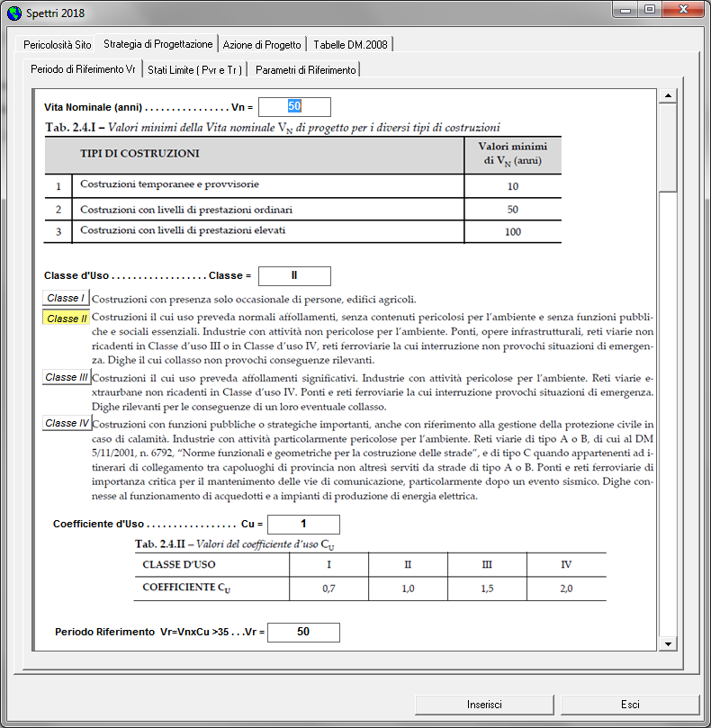This screenshot has width=711, height=728.
Task: Click the Coefficiente d'Uso Cu field
Action: pyautogui.click(x=303, y=525)
